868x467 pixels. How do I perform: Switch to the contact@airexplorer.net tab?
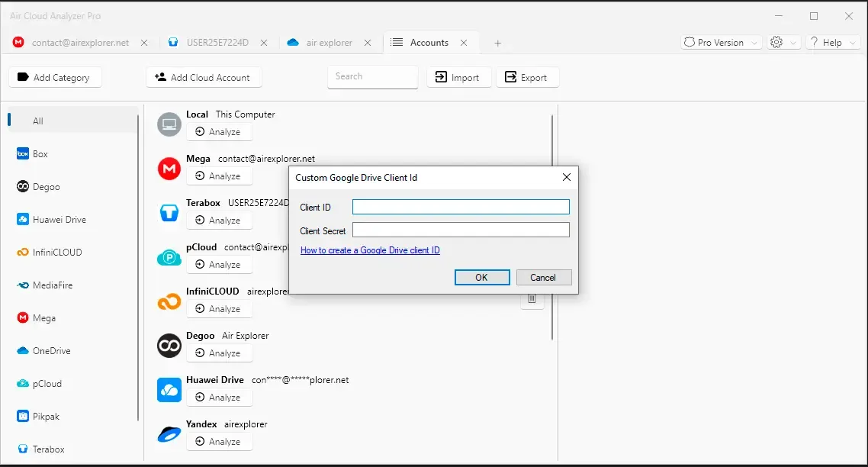click(x=80, y=43)
